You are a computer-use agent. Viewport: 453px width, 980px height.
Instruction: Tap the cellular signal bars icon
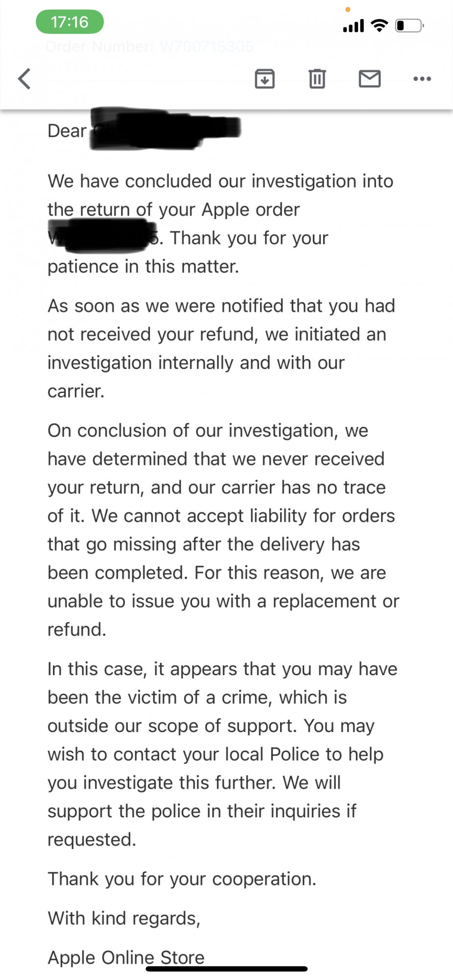354,26
